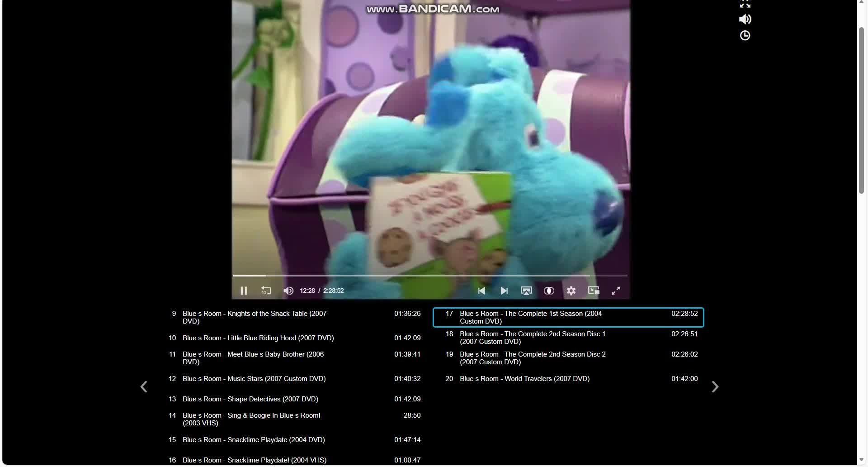Toggle fullscreen via sidebar expand arrows
This screenshot has height=467, width=868.
pos(745,4)
